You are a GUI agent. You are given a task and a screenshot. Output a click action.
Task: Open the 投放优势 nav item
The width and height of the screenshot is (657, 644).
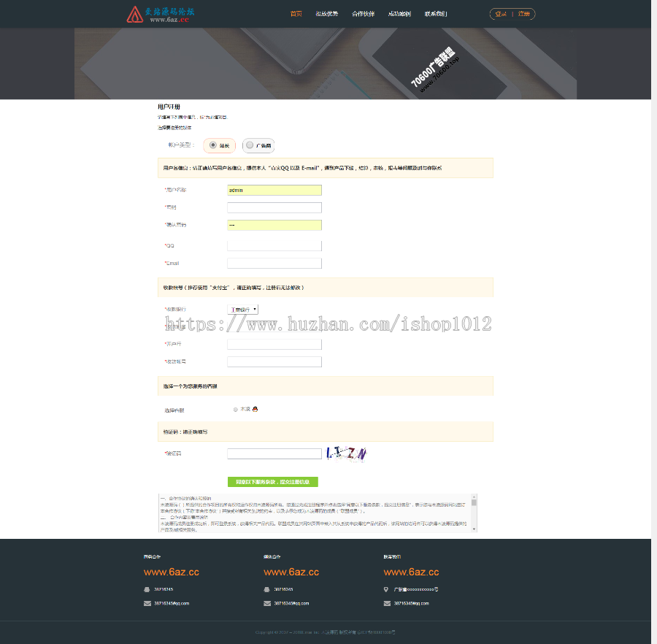[327, 14]
